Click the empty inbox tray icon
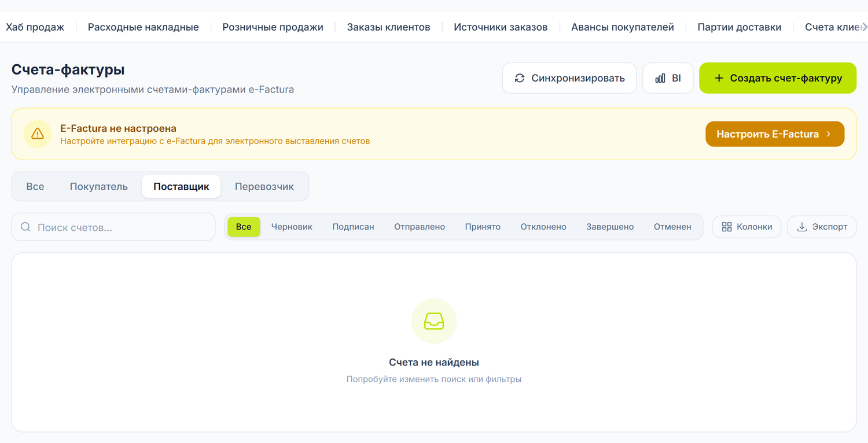The width and height of the screenshot is (868, 443). click(434, 321)
